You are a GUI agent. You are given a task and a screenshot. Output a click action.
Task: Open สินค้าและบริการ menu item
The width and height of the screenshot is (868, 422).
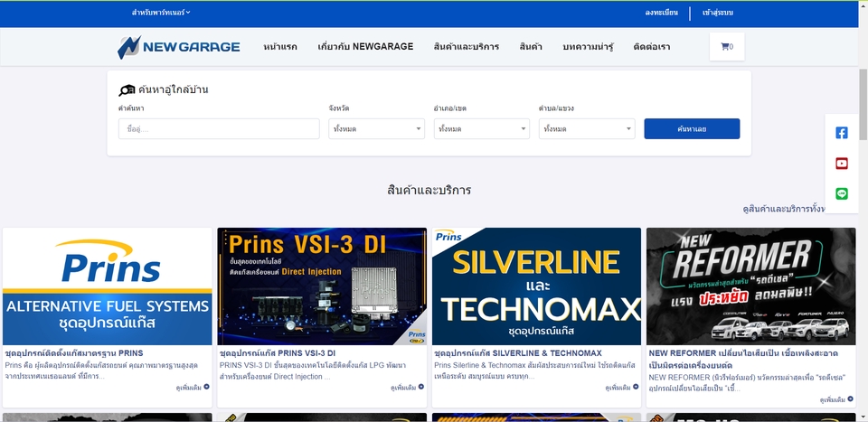coord(467,47)
